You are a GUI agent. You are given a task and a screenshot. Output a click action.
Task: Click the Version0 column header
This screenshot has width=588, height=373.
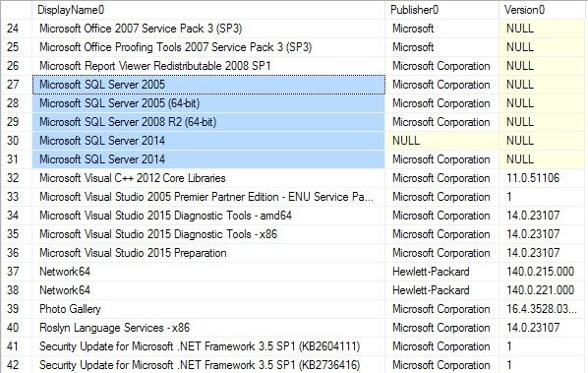click(542, 10)
